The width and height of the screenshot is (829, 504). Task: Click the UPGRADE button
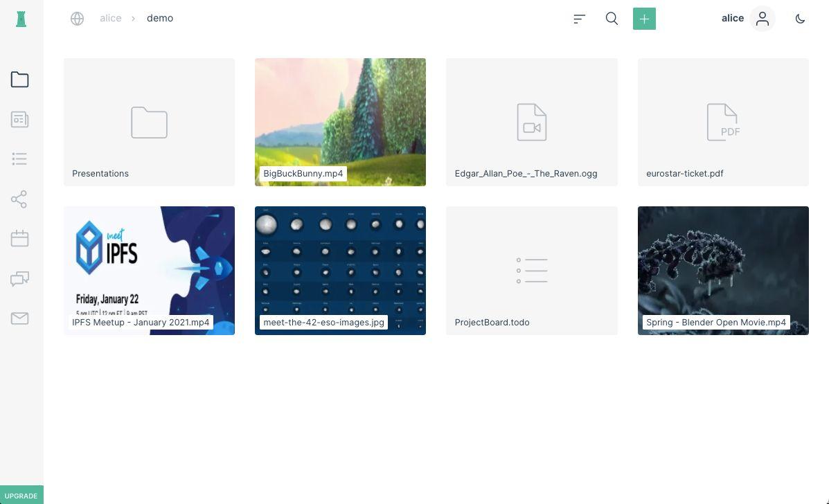21,495
